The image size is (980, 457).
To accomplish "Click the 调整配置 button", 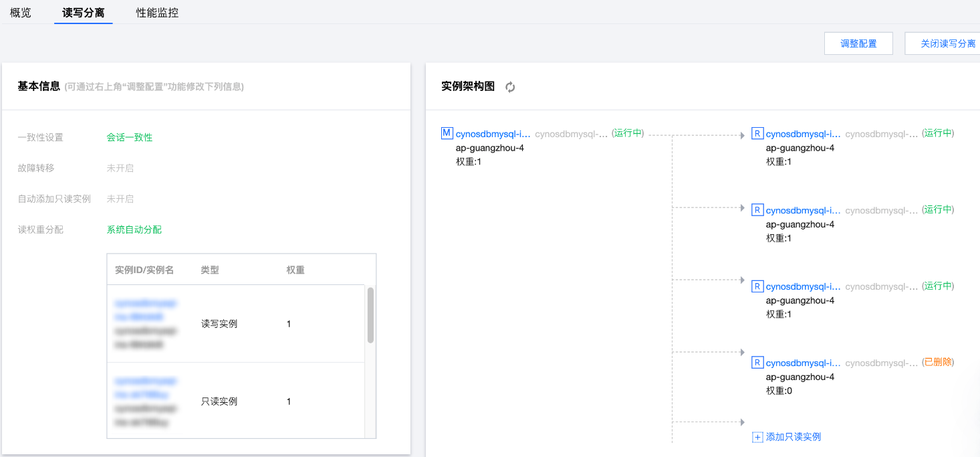I will pyautogui.click(x=858, y=43).
